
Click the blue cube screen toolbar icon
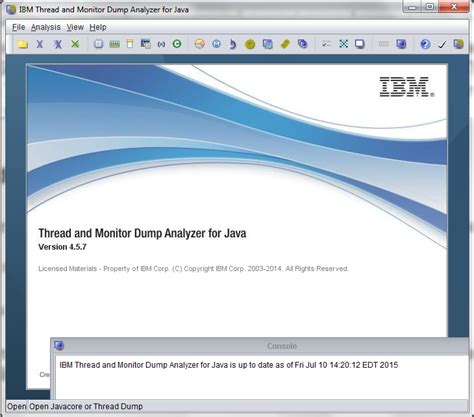[x=401, y=44]
